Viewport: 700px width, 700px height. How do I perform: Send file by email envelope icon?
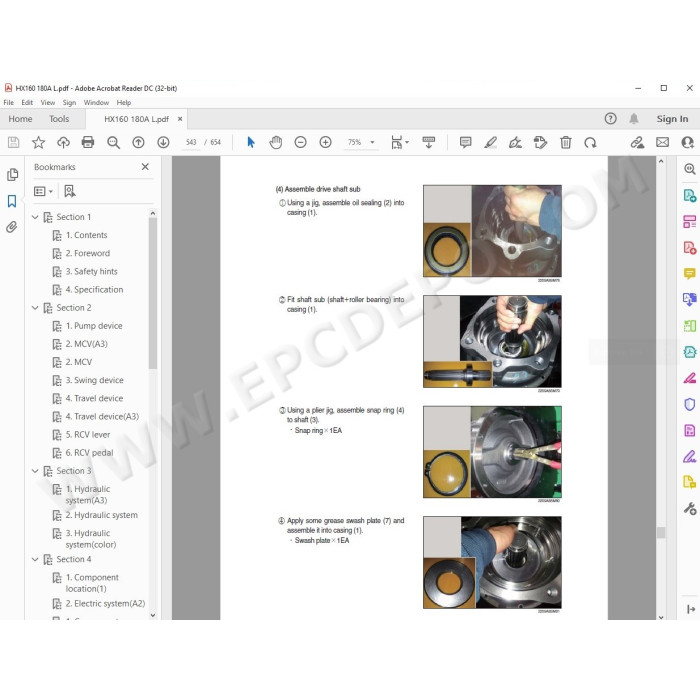(662, 142)
